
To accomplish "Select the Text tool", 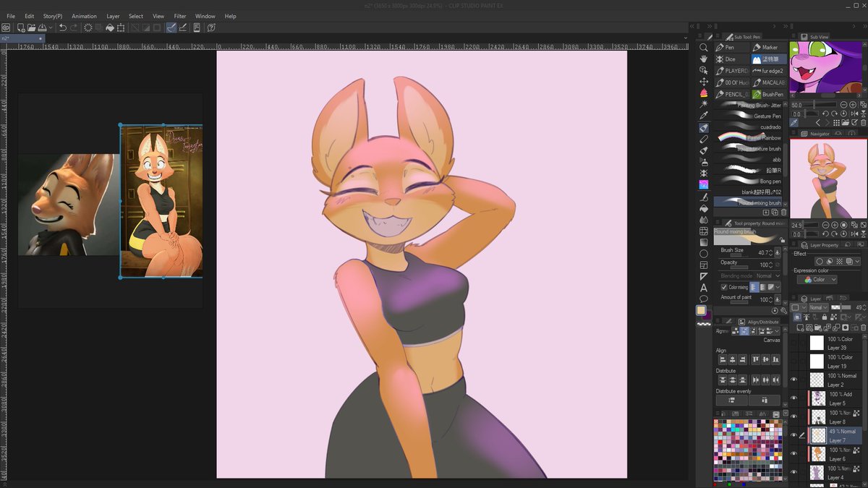I will [x=703, y=288].
